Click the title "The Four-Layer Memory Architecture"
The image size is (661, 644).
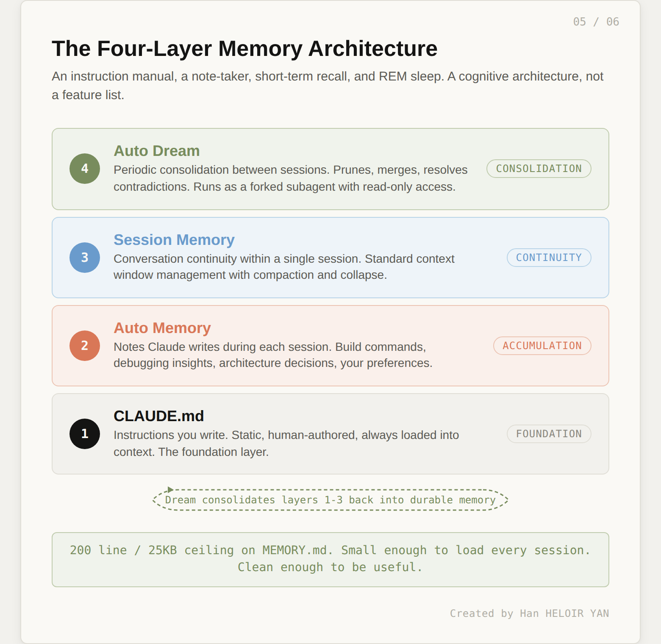click(x=244, y=48)
